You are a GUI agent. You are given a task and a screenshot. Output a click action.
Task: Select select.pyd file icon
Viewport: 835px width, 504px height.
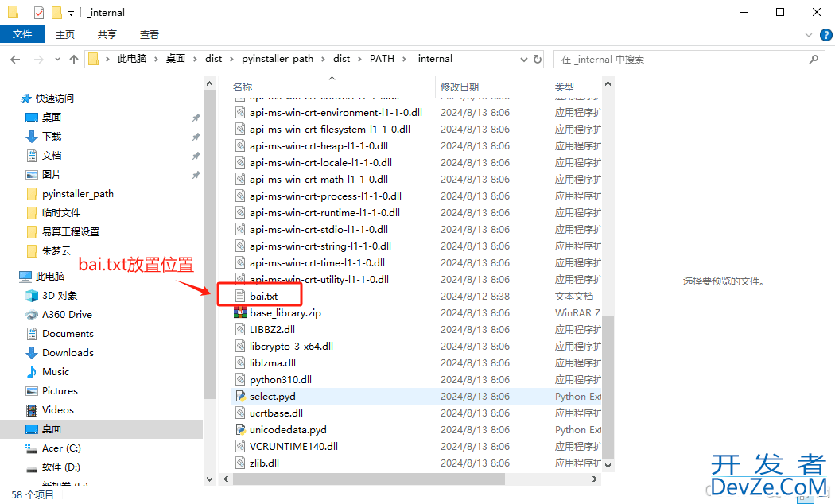(x=240, y=397)
